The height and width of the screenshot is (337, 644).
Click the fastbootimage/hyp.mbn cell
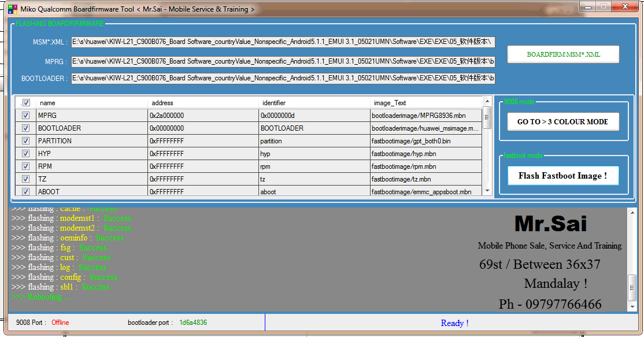tap(426, 154)
